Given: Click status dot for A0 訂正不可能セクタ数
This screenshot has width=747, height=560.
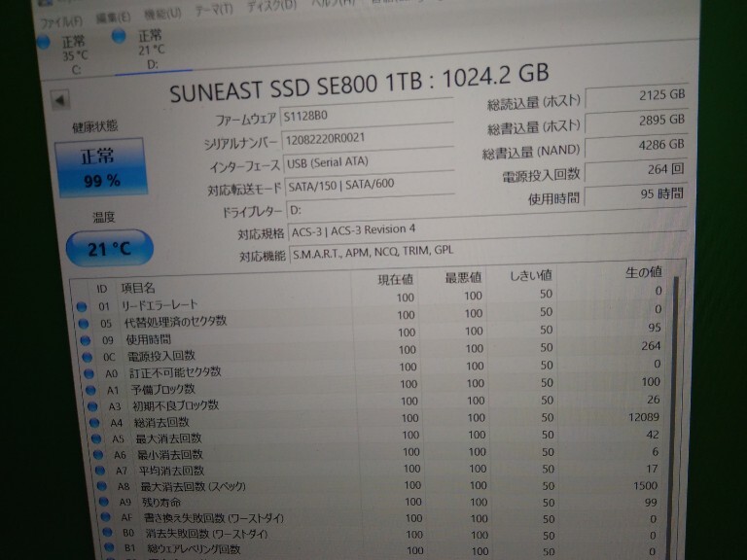Looking at the screenshot, I should point(89,373).
